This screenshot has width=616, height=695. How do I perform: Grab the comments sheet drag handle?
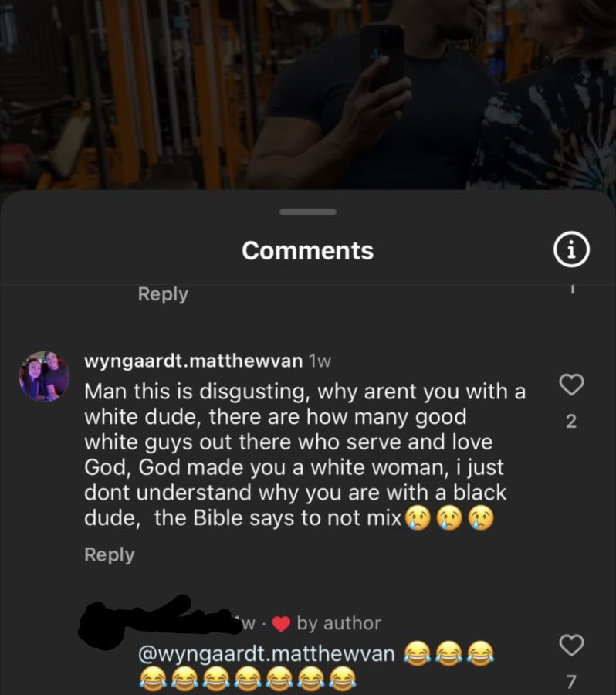(307, 212)
